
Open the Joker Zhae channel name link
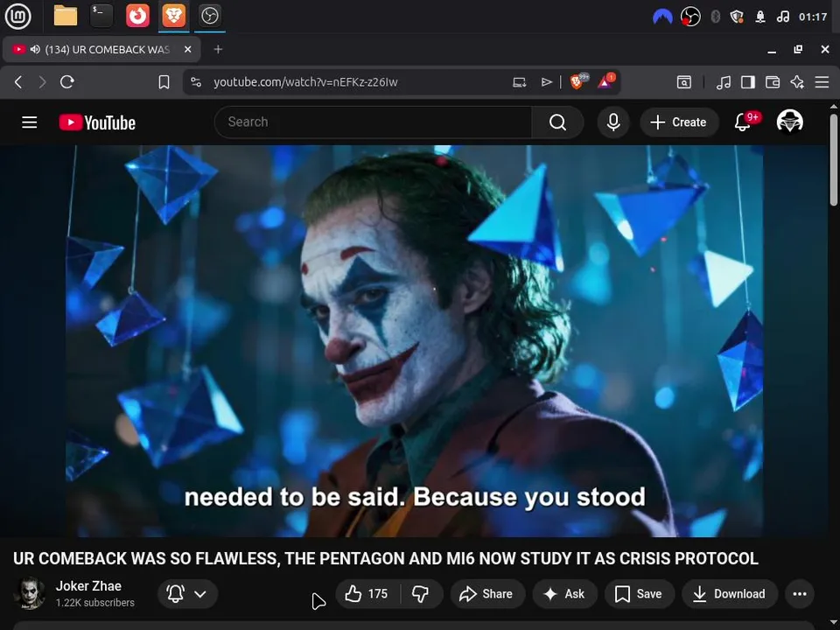click(88, 586)
